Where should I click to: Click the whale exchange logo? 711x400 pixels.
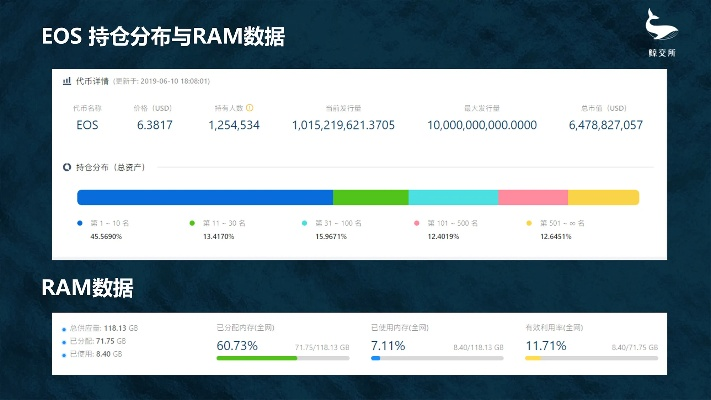pyautogui.click(x=662, y=33)
